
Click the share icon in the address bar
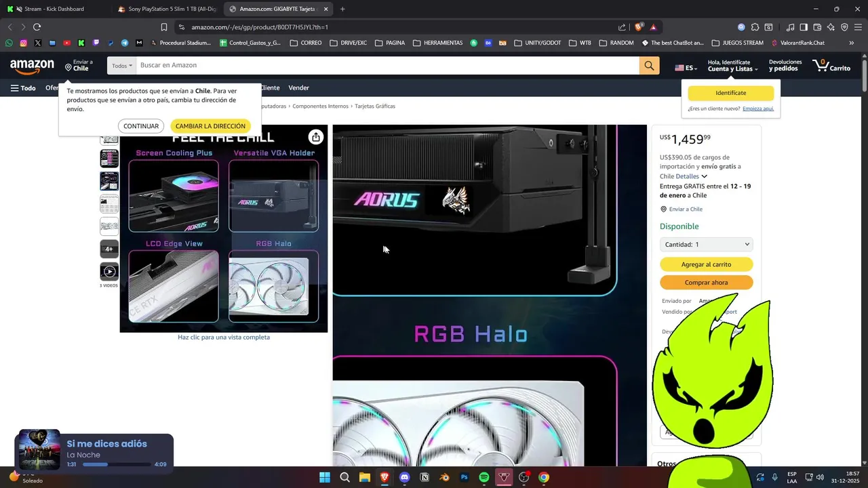[x=622, y=27]
